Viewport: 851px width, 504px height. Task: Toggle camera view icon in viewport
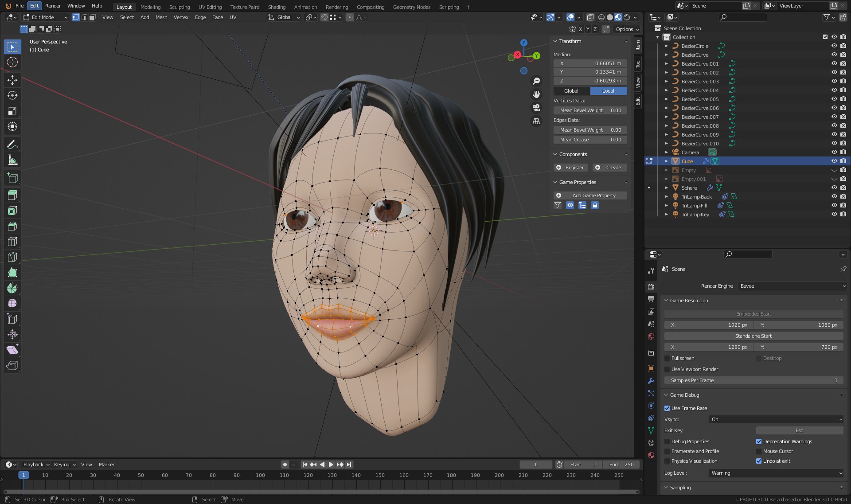pyautogui.click(x=536, y=108)
